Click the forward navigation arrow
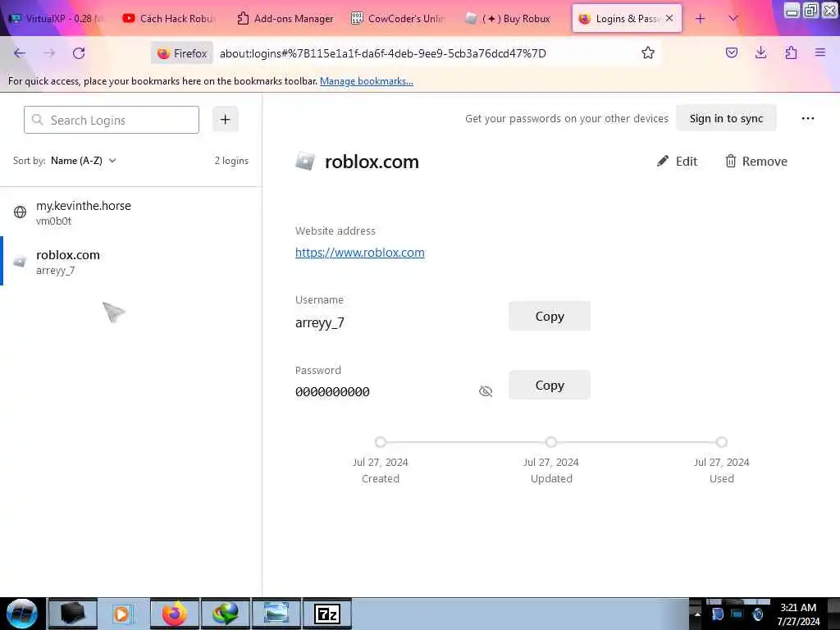840x630 pixels. pyautogui.click(x=49, y=53)
